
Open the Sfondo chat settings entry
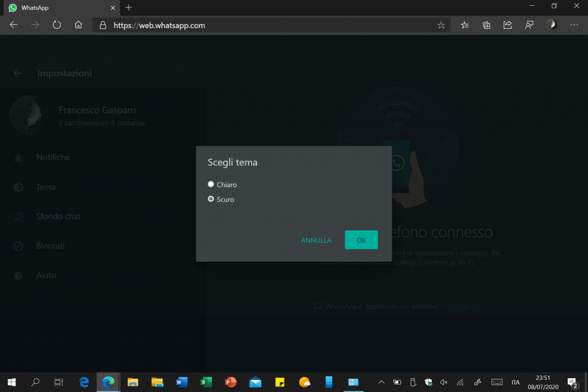[x=58, y=216]
